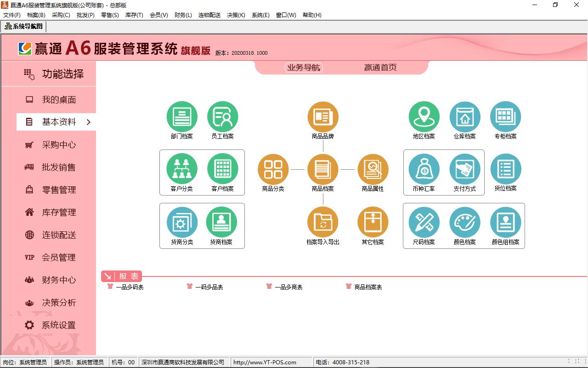
Task: Click the 员工档案 employee records icon
Action: point(223,117)
